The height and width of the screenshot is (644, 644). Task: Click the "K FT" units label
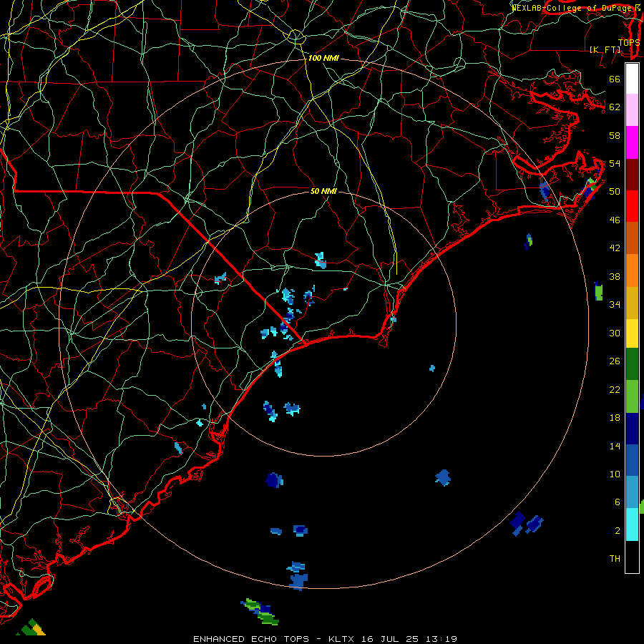pos(605,49)
